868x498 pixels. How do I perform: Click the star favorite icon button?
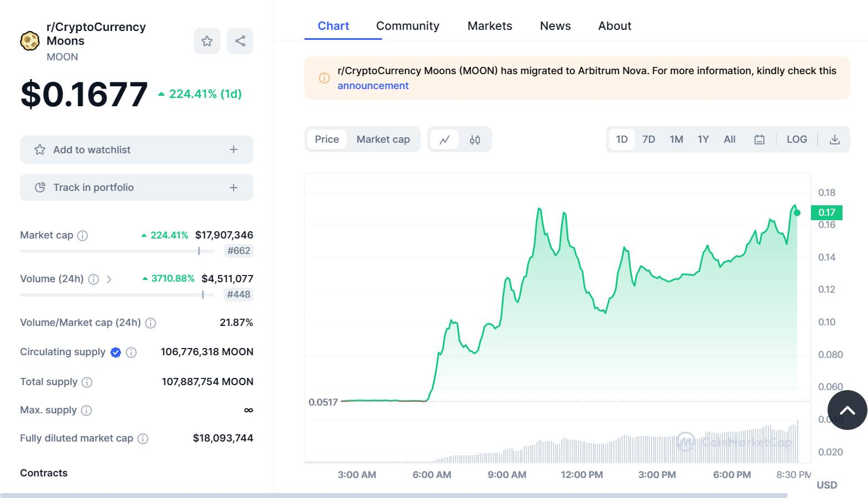click(207, 41)
